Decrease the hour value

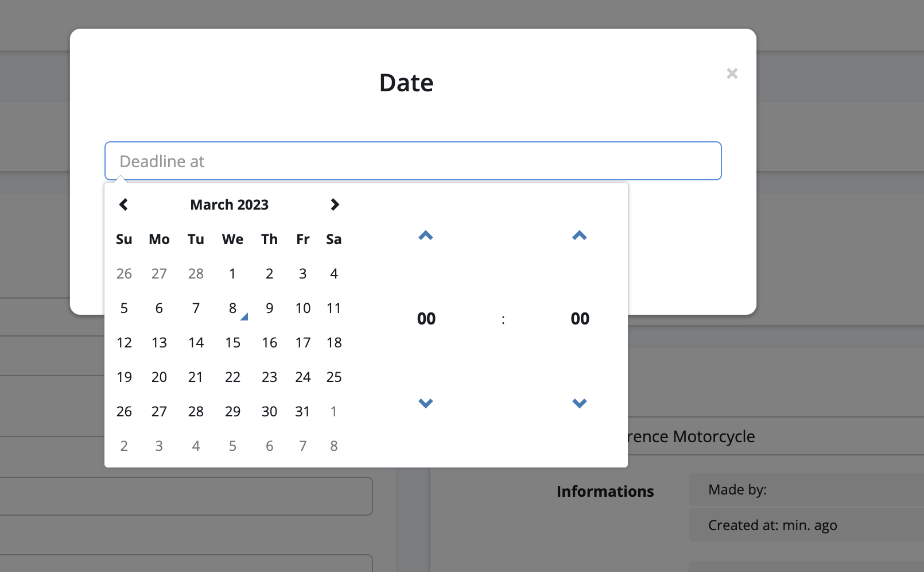click(x=426, y=403)
